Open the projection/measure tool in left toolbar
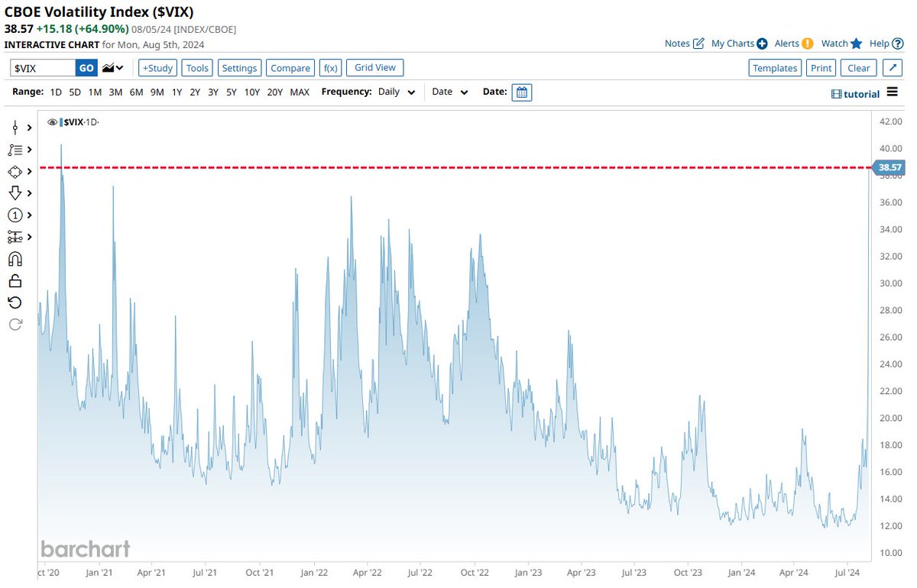This screenshot has height=588, width=917. coord(15,237)
